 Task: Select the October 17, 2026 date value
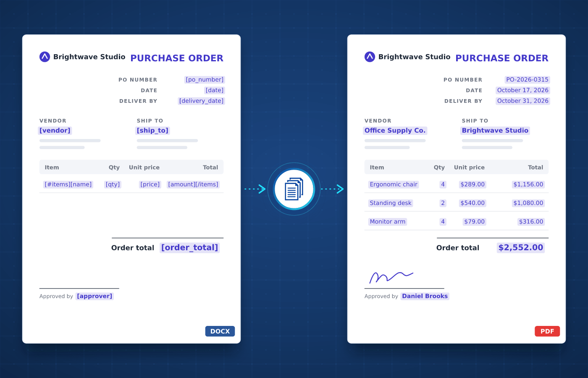(523, 90)
